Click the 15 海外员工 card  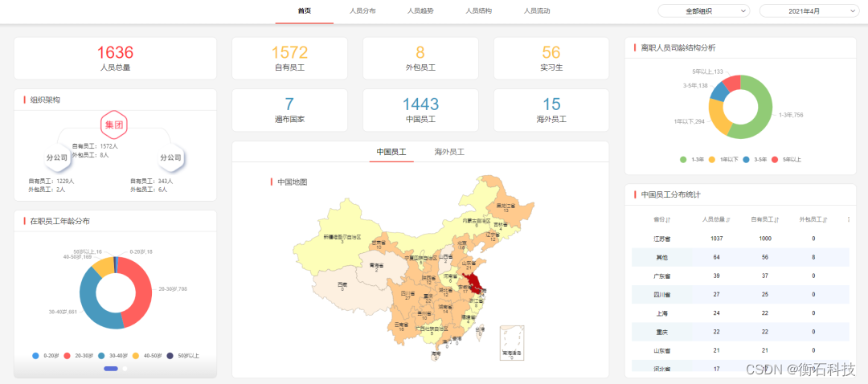(551, 110)
